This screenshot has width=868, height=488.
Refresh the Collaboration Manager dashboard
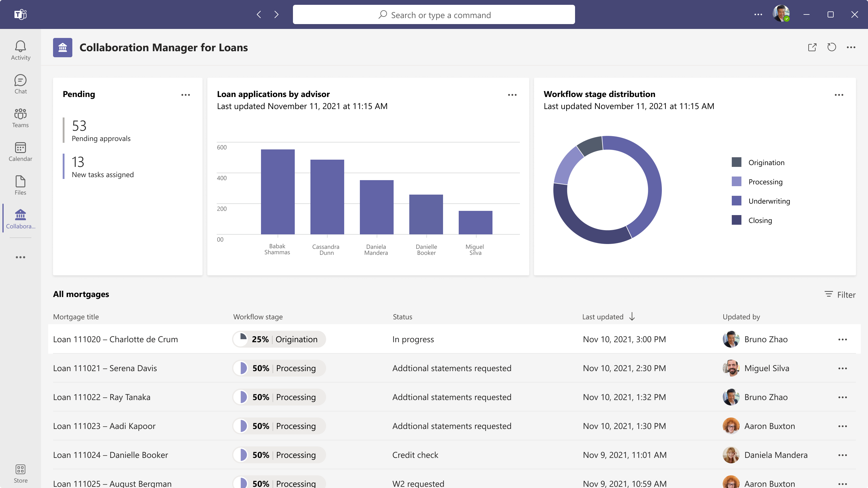coord(832,47)
